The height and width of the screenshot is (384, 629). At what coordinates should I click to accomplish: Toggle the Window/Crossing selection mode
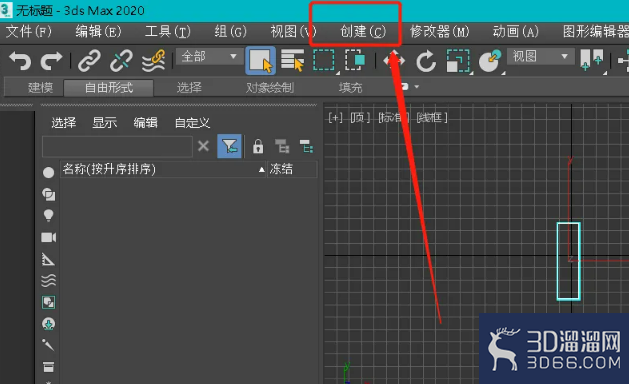[355, 61]
